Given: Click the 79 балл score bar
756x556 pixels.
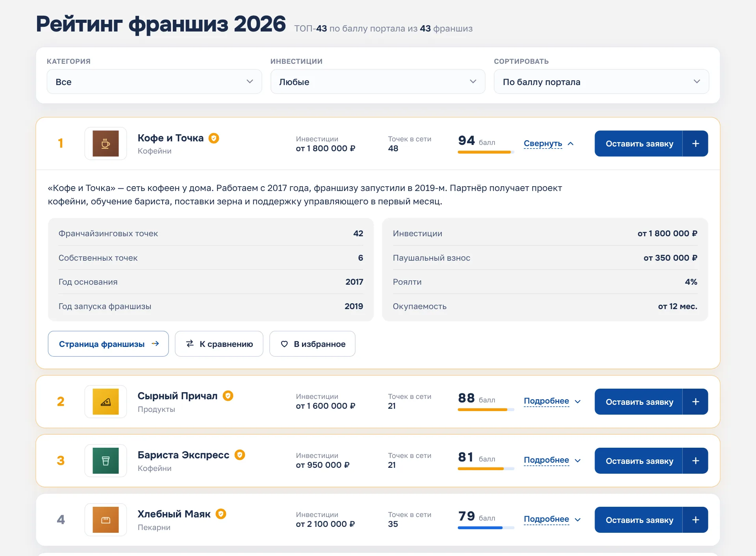Looking at the screenshot, I should 486,528.
